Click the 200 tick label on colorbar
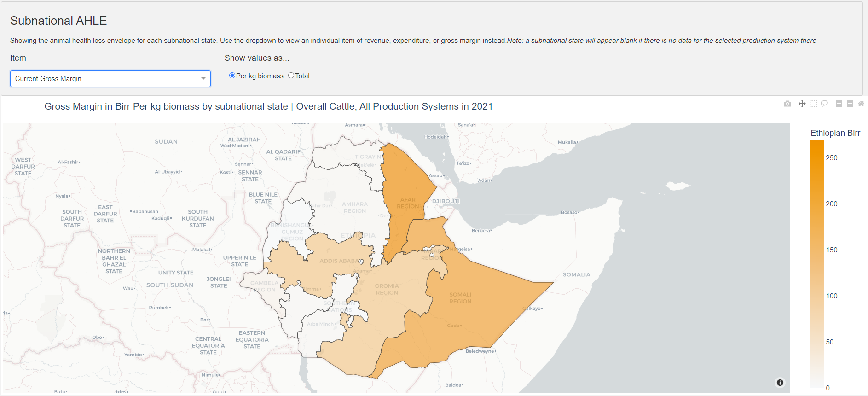This screenshot has width=868, height=396. 832,204
